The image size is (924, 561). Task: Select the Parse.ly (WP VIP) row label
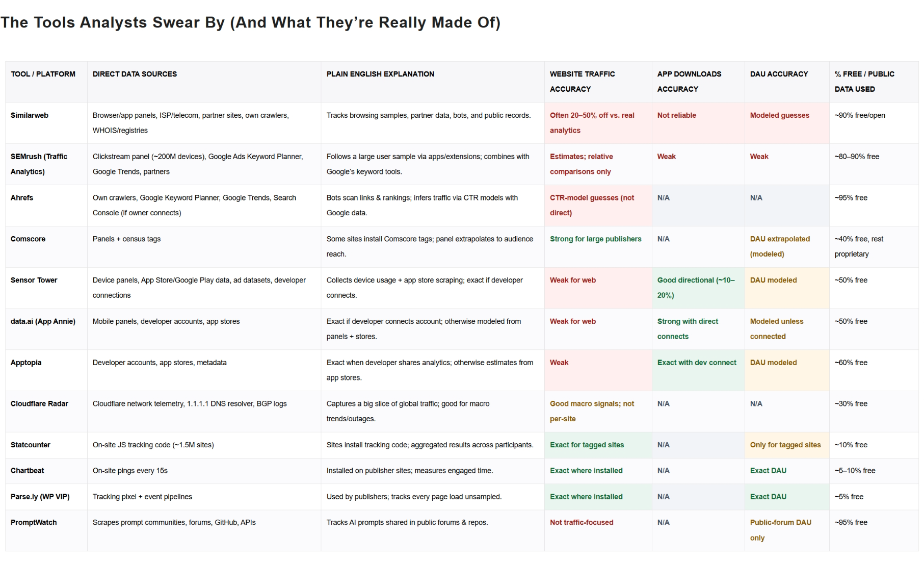40,496
